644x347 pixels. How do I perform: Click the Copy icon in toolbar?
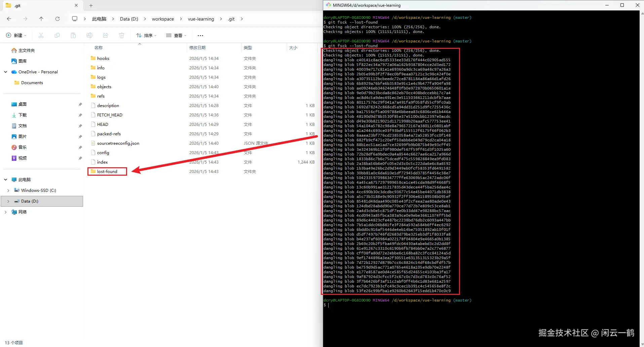pyautogui.click(x=57, y=35)
